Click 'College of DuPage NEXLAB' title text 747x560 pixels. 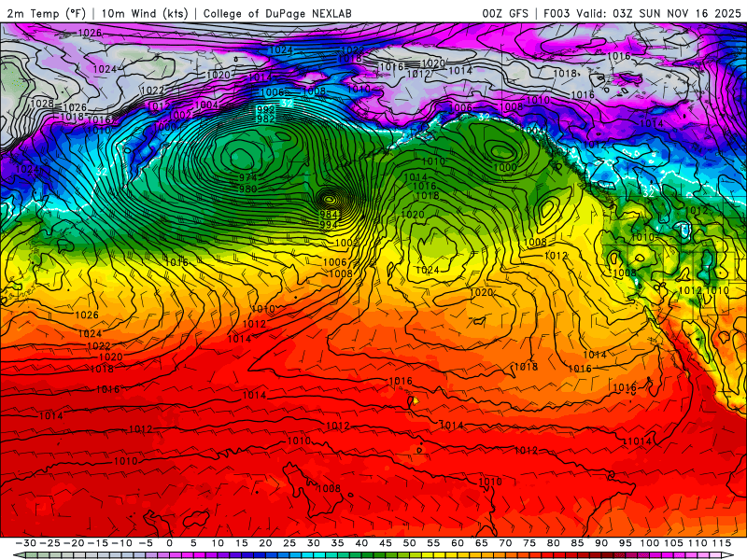[277, 13]
